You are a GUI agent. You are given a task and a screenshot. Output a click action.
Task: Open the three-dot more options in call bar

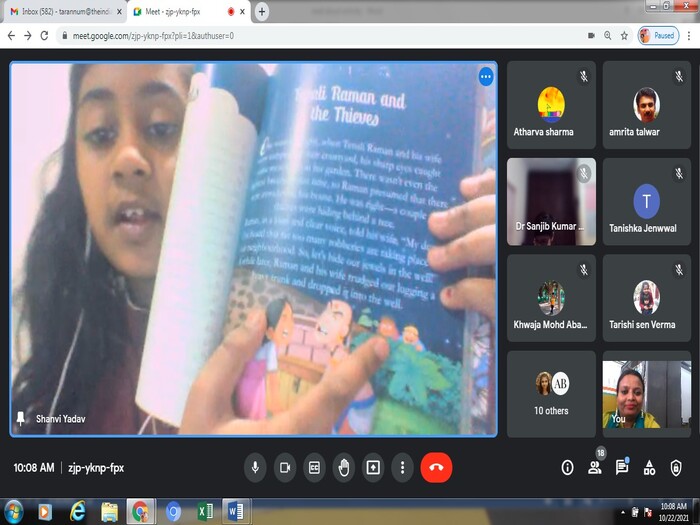(402, 467)
